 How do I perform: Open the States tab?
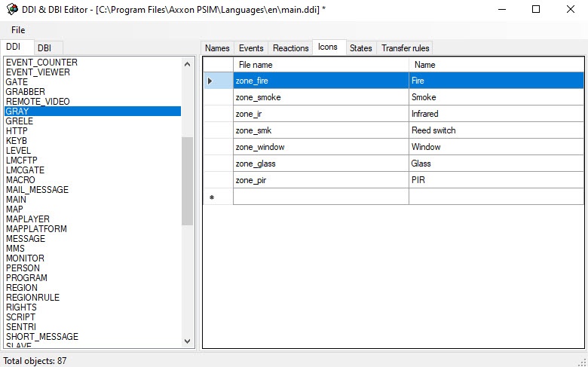(361, 48)
